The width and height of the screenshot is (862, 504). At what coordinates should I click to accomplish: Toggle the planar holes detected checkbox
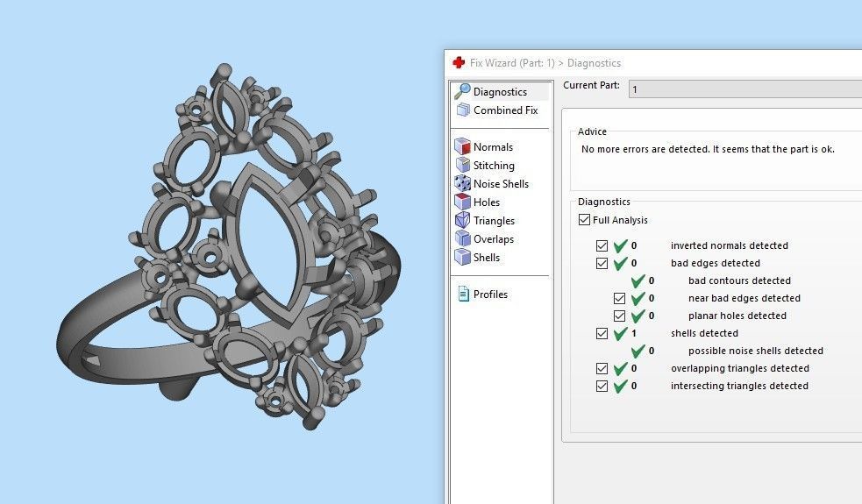click(x=620, y=316)
